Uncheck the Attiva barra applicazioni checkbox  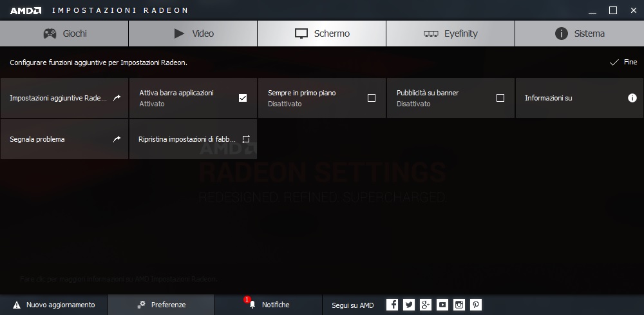[x=243, y=98]
